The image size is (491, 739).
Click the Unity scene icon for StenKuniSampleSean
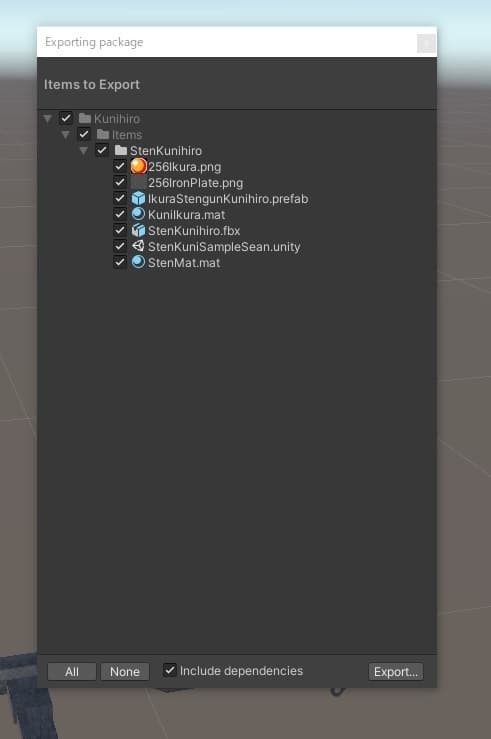138,246
